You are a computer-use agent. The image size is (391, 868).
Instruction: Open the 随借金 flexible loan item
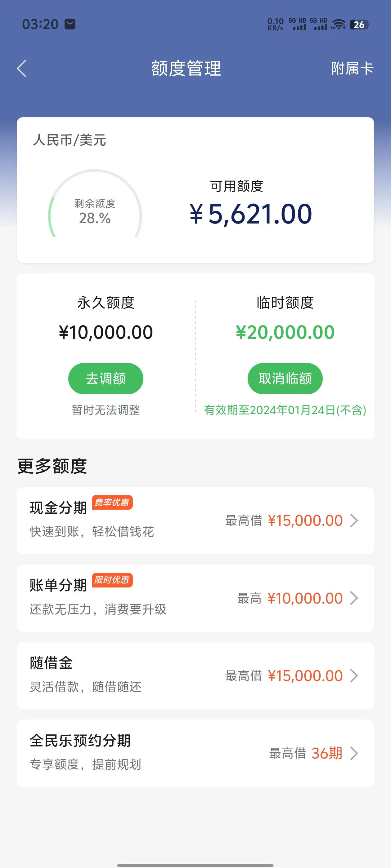[x=195, y=675]
